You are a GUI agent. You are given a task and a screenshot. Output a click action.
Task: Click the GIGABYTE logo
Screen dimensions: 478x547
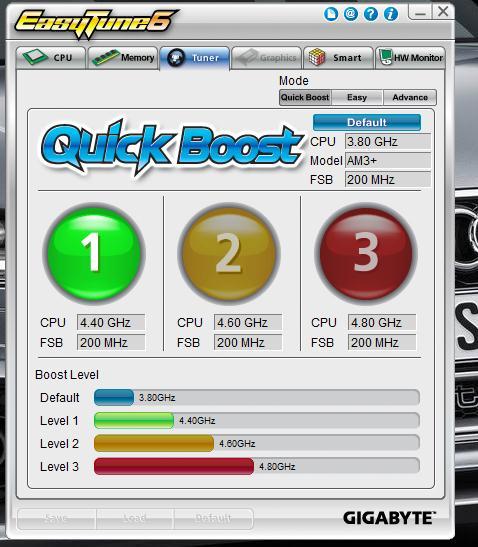click(389, 518)
